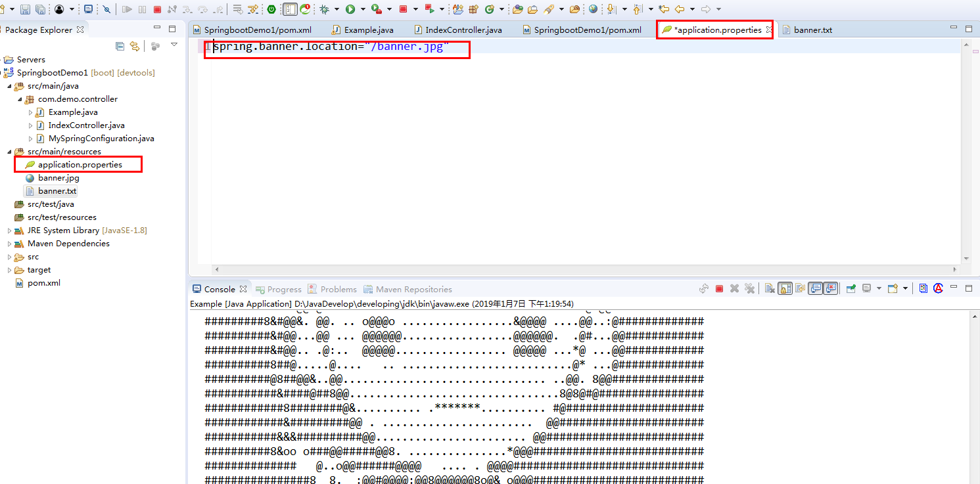
Task: Open the Run button dropdown arrow
Action: [363, 9]
